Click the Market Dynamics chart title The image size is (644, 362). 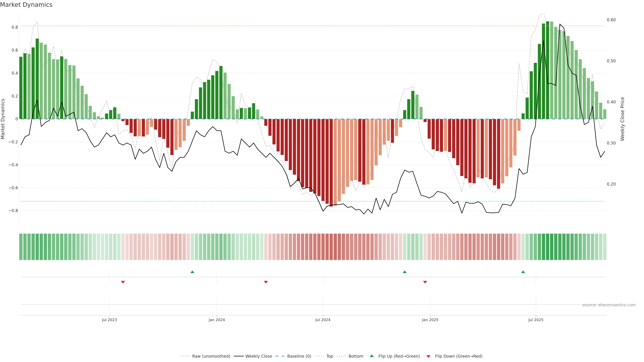26,5
